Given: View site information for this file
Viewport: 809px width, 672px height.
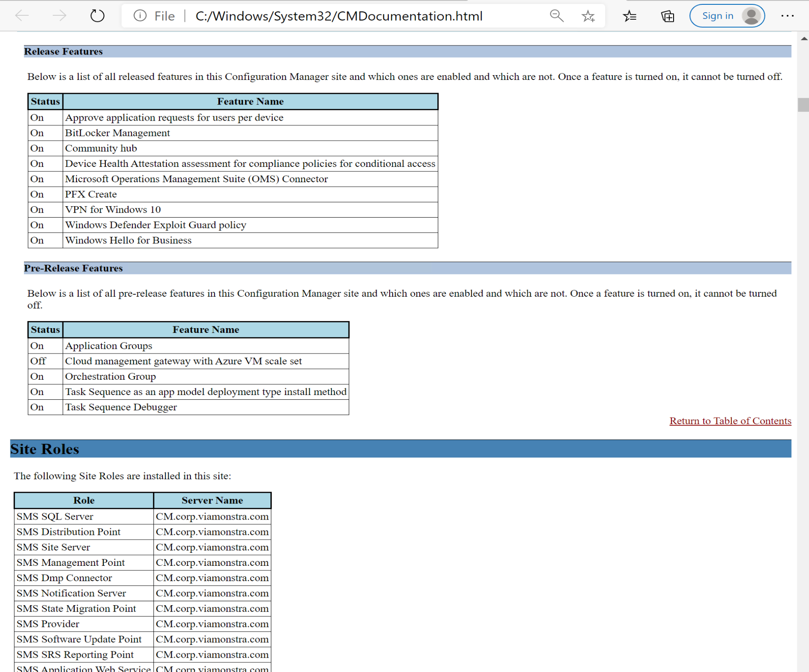Looking at the screenshot, I should (x=140, y=16).
